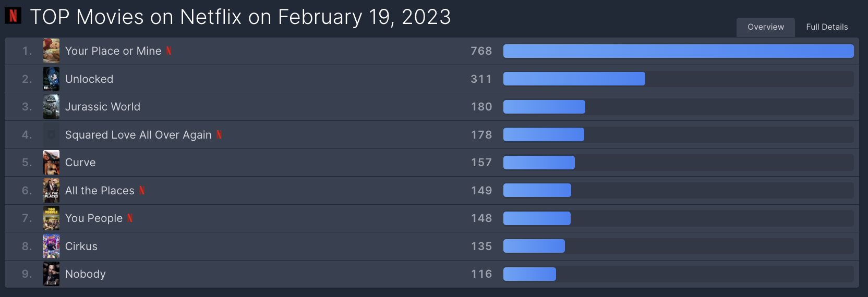Image resolution: width=868 pixels, height=297 pixels.
Task: Switch to the Overview tab
Action: click(766, 27)
